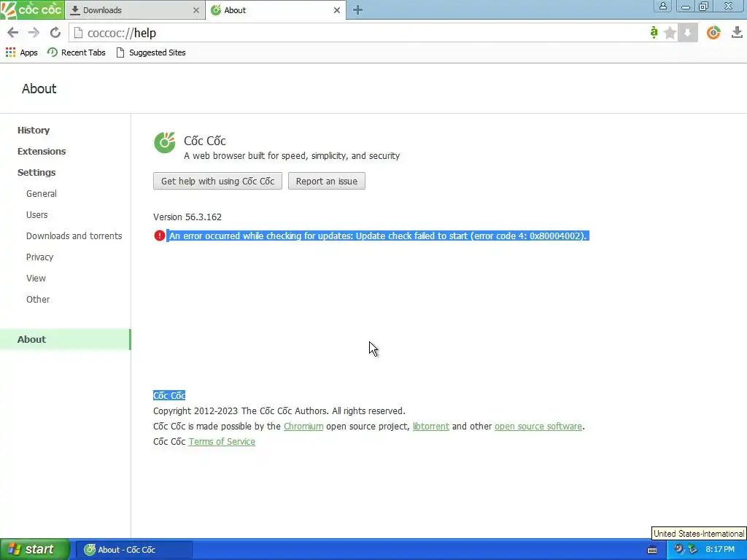Image resolution: width=747 pixels, height=560 pixels.
Task: Click the Cốc Cốc logo menu button
Action: pos(32,9)
